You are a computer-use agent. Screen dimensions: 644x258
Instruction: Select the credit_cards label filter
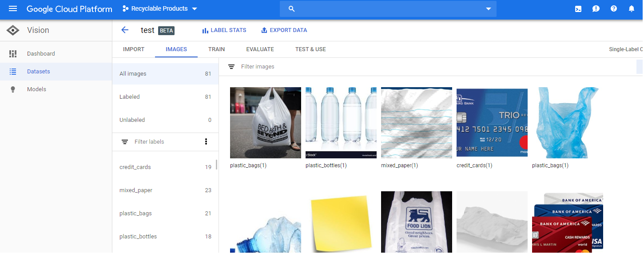pos(165,167)
